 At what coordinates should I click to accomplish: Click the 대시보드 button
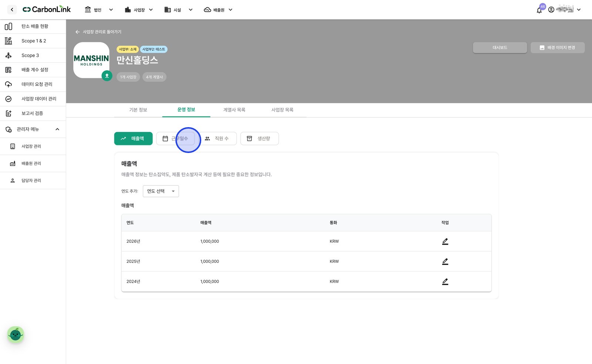point(500,48)
